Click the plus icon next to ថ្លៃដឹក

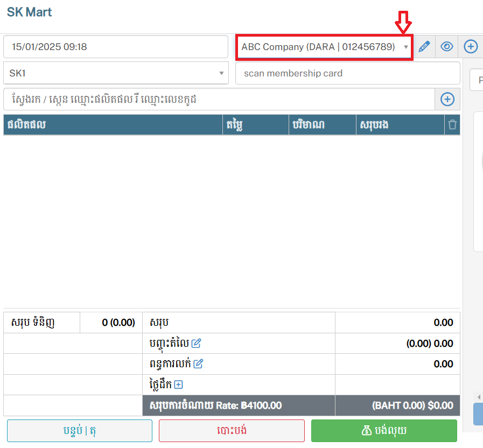179,384
